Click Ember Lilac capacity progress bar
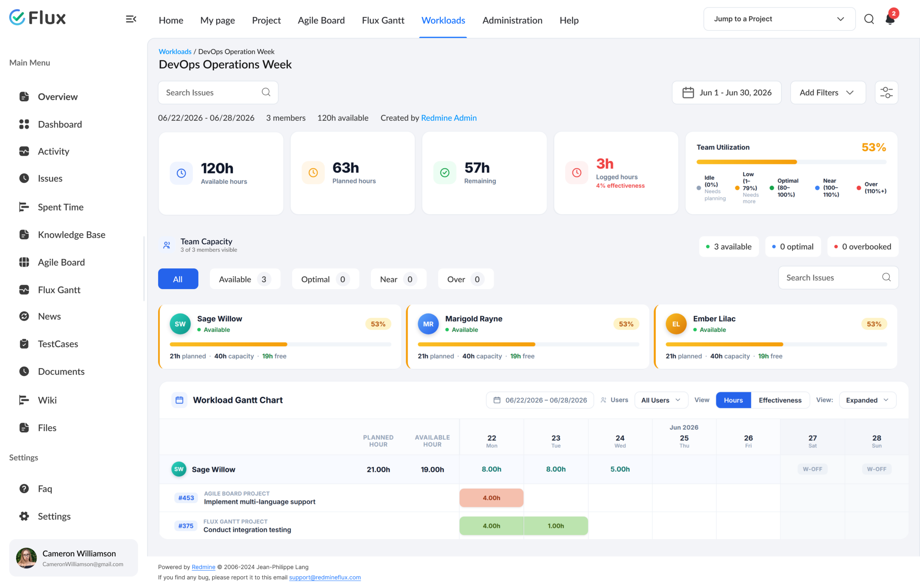The image size is (920, 588). (776, 344)
